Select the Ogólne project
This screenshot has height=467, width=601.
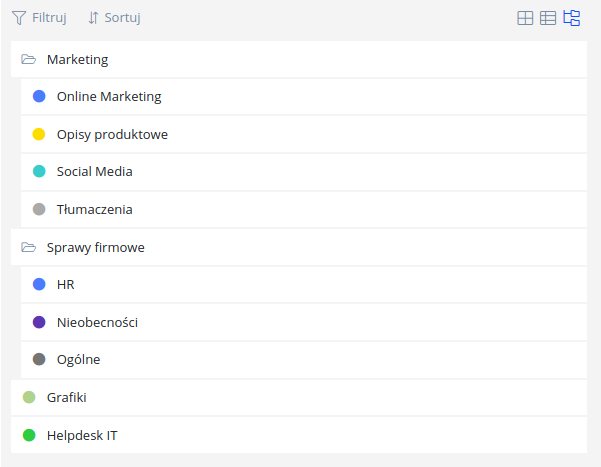coord(78,359)
